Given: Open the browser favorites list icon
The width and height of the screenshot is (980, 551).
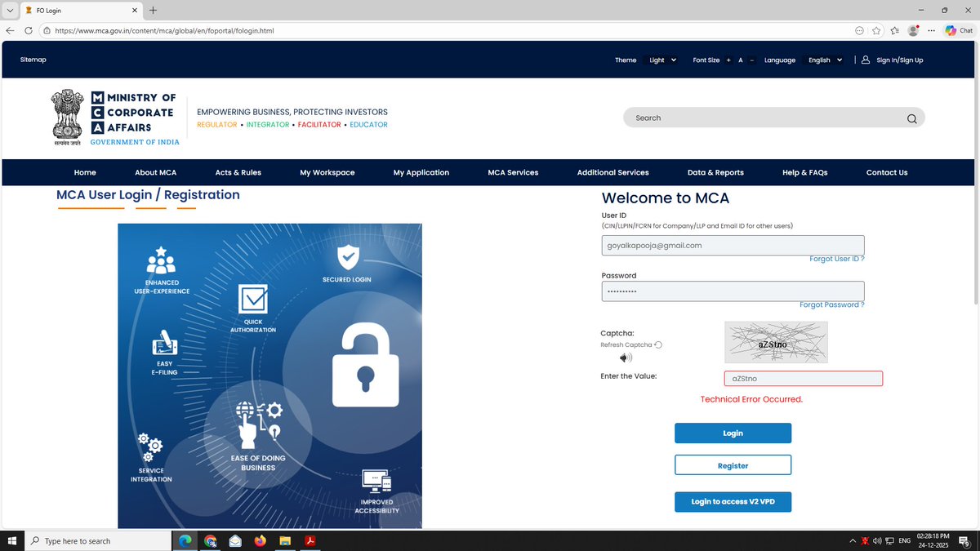Looking at the screenshot, I should tap(895, 30).
